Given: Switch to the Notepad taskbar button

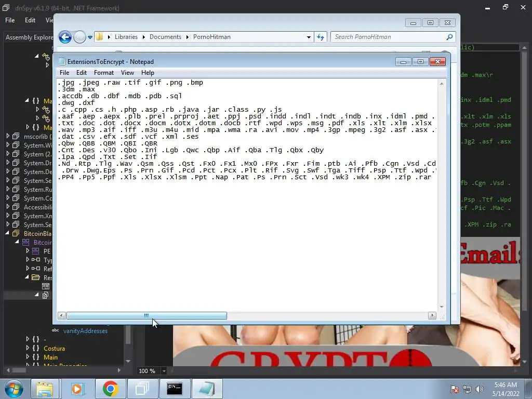Looking at the screenshot, I should point(207,389).
